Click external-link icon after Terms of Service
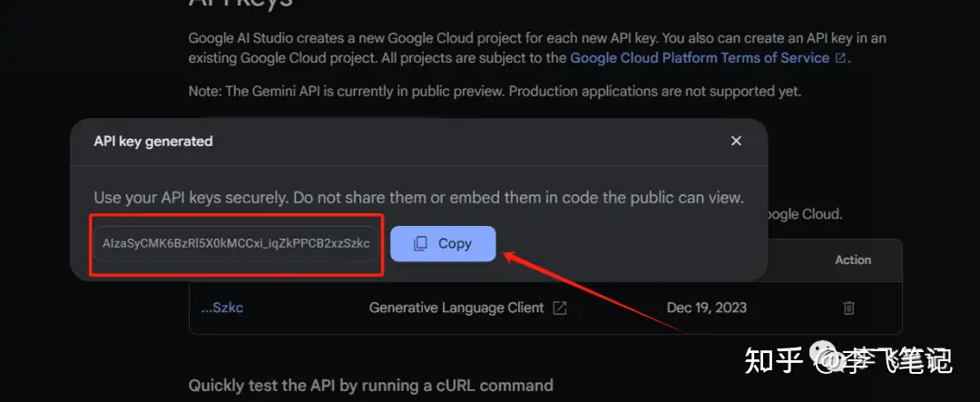Image resolution: width=980 pixels, height=402 pixels. click(x=840, y=58)
